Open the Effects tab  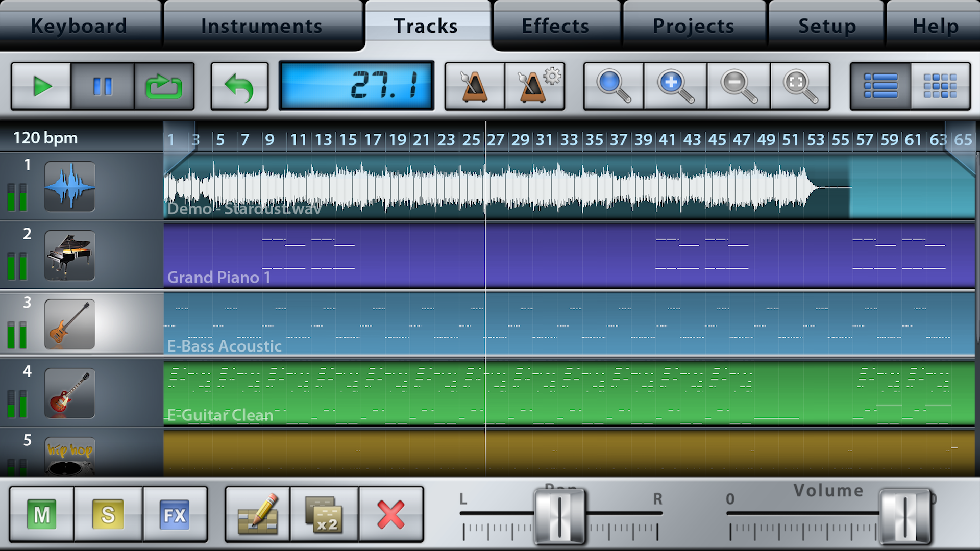point(555,26)
